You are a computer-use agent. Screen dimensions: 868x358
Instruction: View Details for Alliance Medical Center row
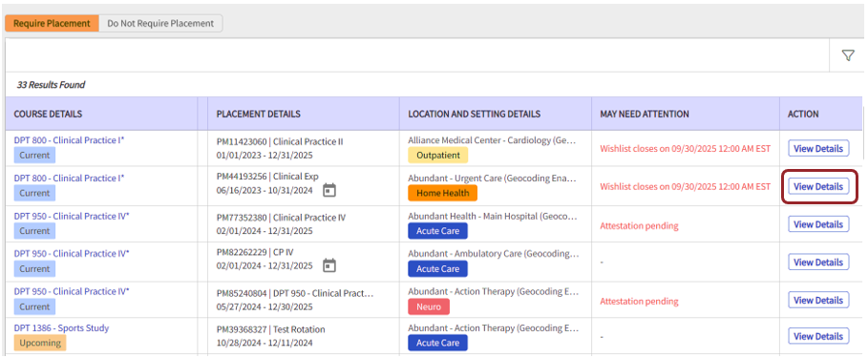pos(818,148)
